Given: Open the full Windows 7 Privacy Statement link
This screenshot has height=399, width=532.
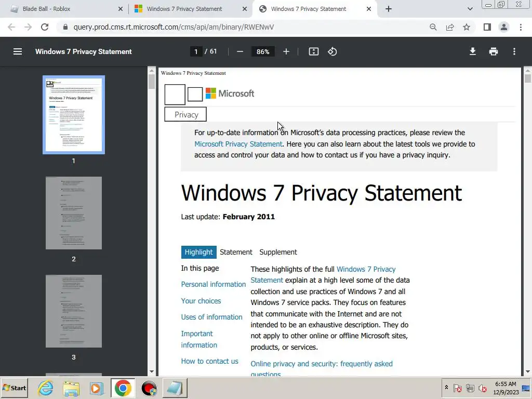Looking at the screenshot, I should [323, 274].
